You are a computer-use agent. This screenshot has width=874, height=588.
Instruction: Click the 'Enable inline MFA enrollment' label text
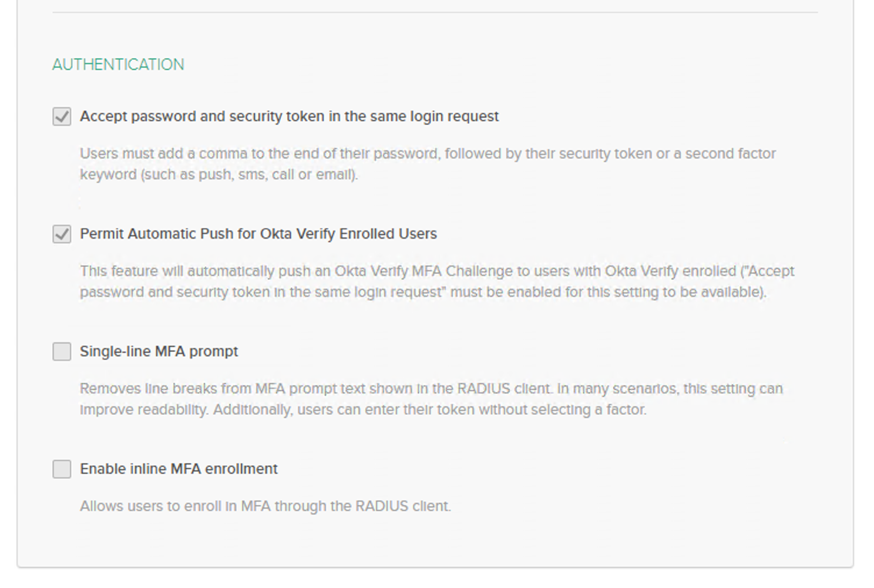point(179,469)
